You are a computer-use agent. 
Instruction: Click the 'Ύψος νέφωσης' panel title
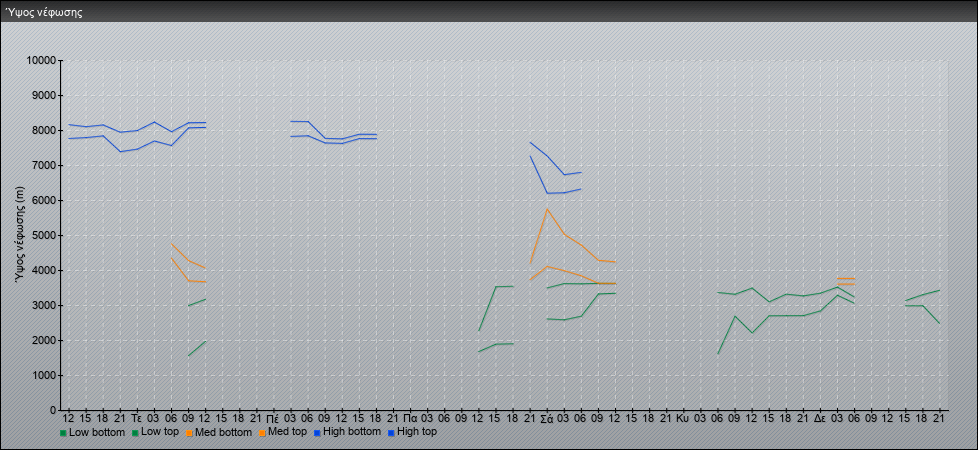click(43, 12)
